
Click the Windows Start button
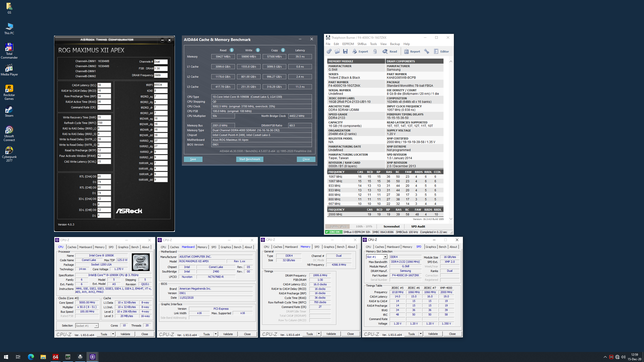(6, 357)
